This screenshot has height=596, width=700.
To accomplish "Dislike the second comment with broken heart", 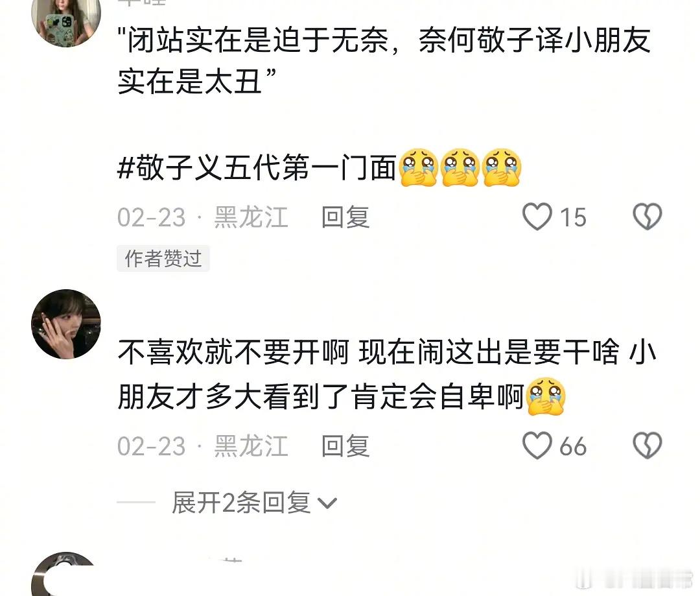I will click(647, 446).
